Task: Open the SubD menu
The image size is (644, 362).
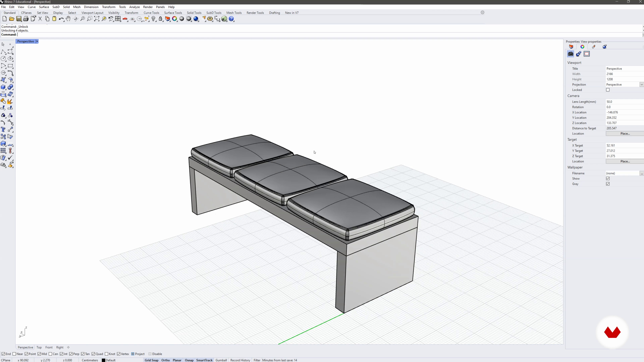Action: (x=56, y=7)
